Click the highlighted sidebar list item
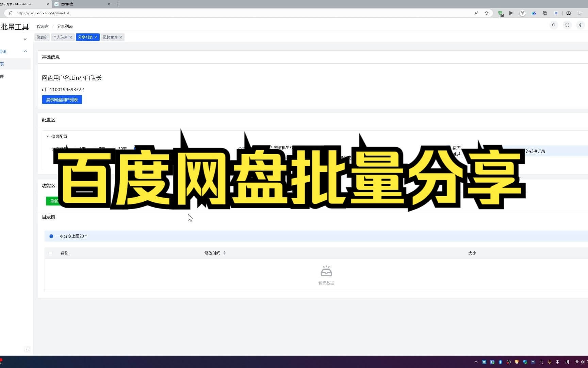The height and width of the screenshot is (368, 588). tap(15, 64)
